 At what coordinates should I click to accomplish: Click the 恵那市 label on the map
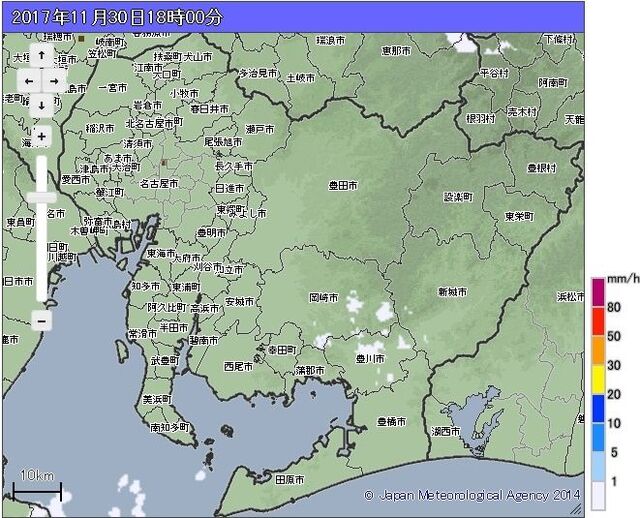[x=396, y=51]
